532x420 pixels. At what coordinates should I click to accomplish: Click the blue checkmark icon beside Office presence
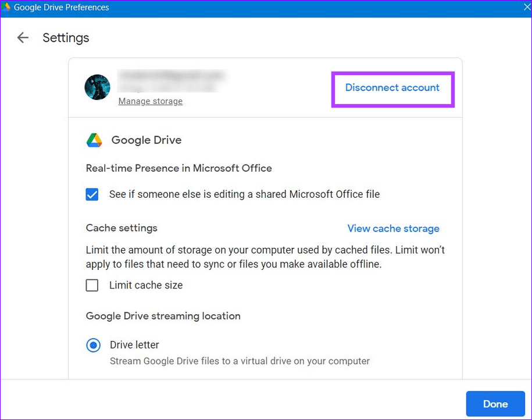click(x=92, y=194)
